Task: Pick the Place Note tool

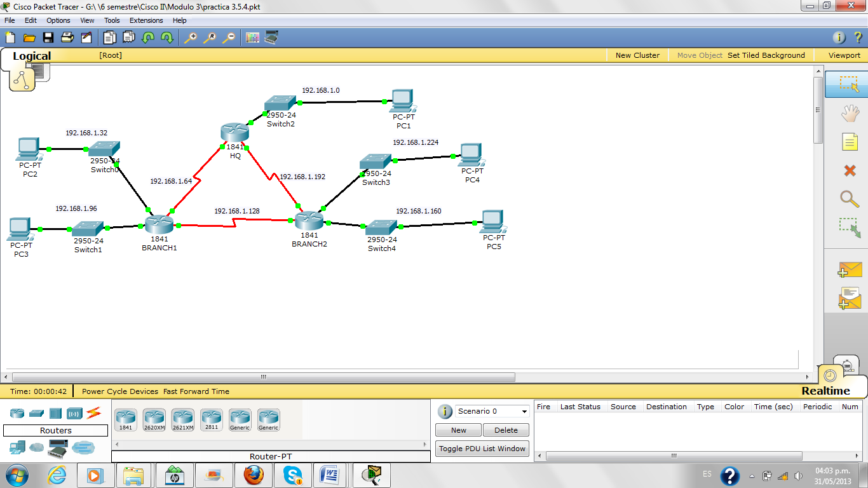Action: [850, 142]
